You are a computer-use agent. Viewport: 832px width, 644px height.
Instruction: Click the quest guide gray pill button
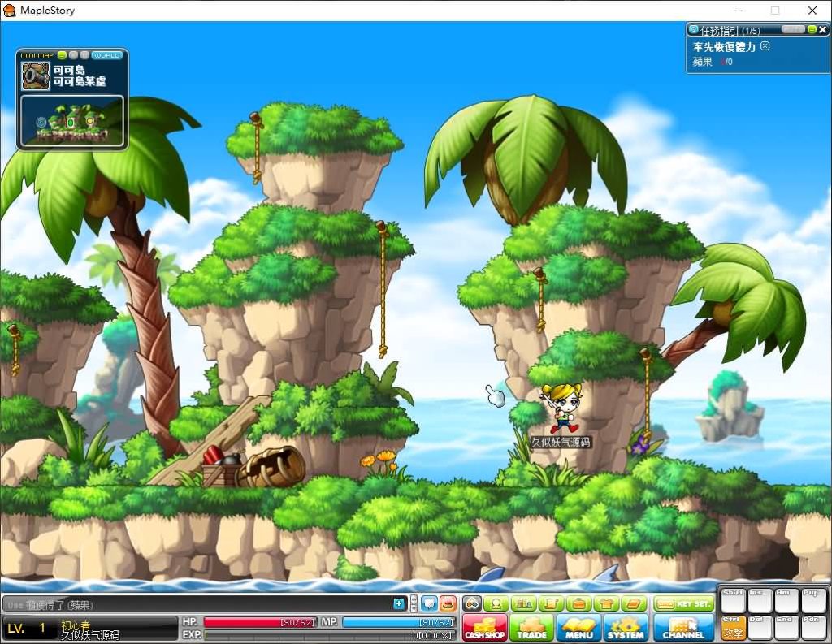793,30
